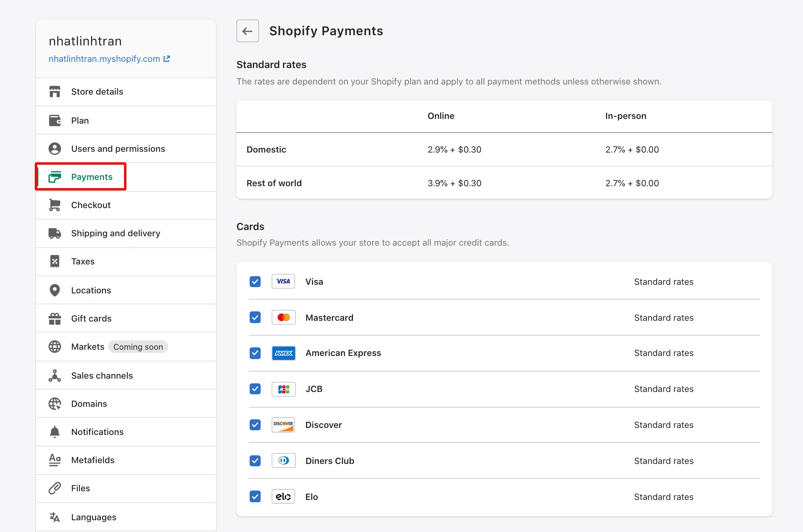Viewport: 803px width, 532px height.
Task: Click the nhatlinhtran store name
Action: (x=85, y=41)
